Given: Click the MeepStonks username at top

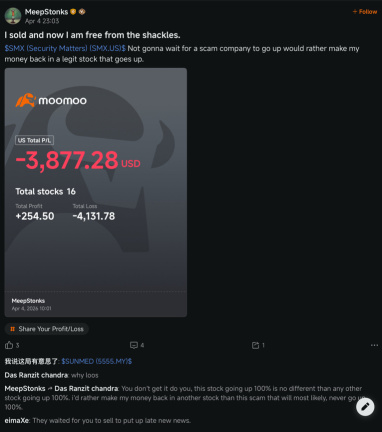Looking at the screenshot, I should coord(46,12).
